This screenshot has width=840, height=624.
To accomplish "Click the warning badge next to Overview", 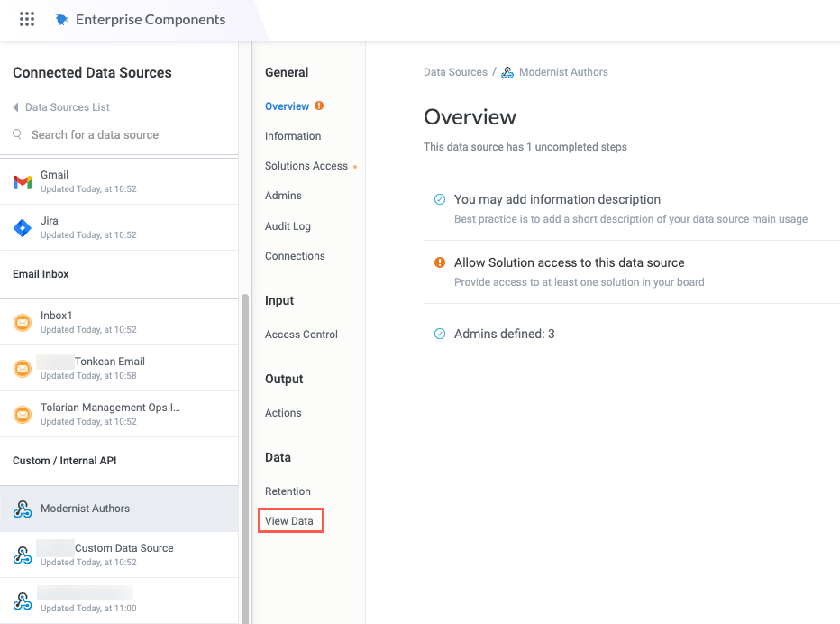I will (x=317, y=105).
